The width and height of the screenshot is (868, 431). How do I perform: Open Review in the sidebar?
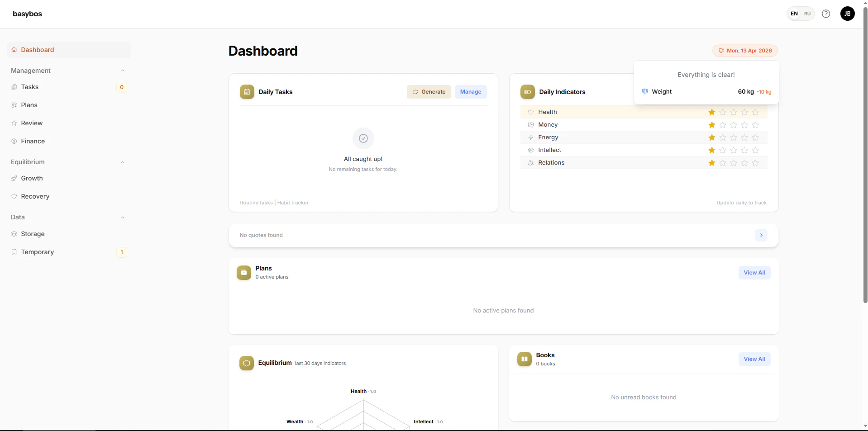[x=69, y=123]
